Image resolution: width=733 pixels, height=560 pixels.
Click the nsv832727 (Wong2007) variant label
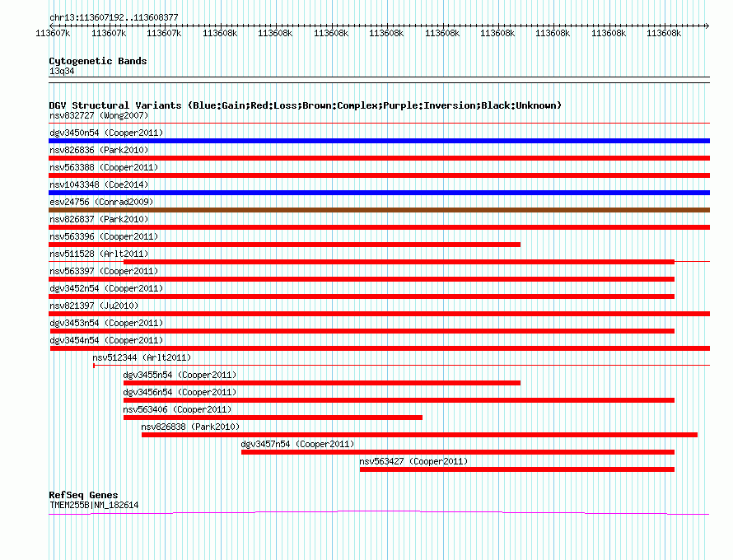[x=99, y=115]
